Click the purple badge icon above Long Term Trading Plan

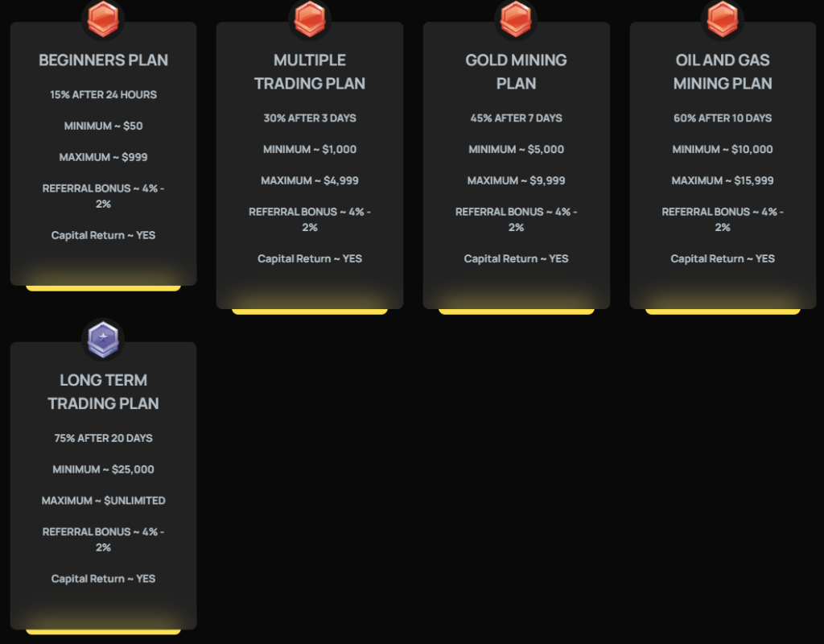(103, 339)
